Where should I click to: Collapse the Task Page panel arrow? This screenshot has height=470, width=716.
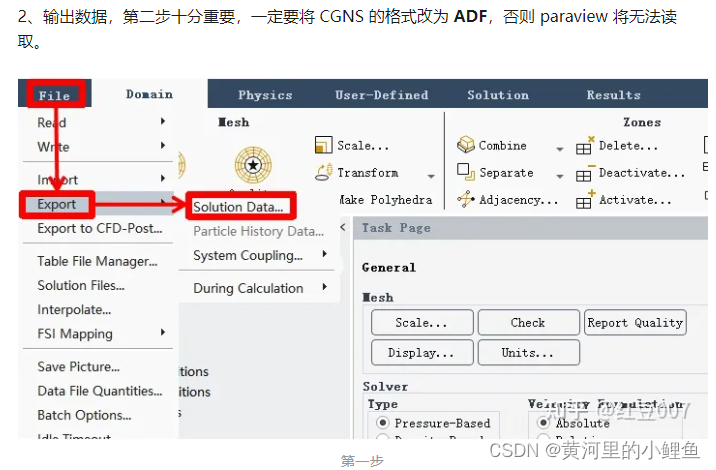343,227
